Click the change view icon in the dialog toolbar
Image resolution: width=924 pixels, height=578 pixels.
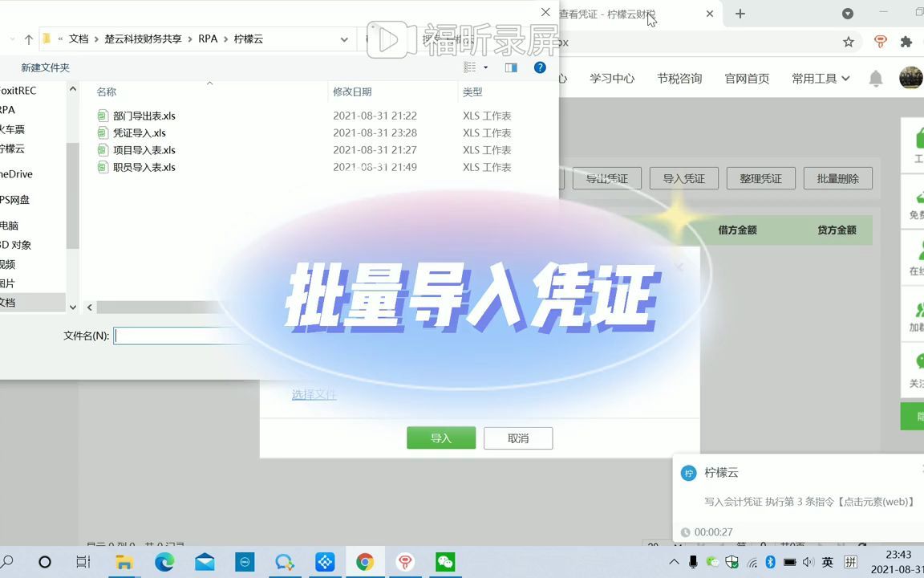[x=470, y=67]
